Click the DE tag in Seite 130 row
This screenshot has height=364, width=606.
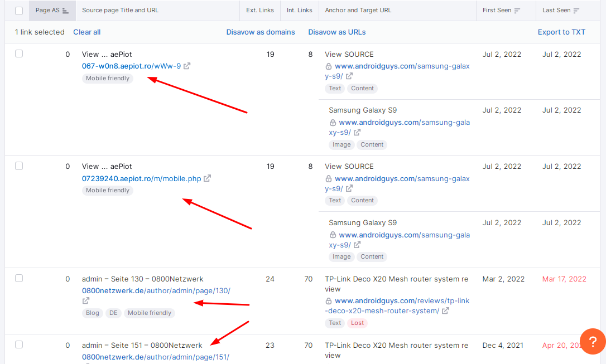coord(113,313)
